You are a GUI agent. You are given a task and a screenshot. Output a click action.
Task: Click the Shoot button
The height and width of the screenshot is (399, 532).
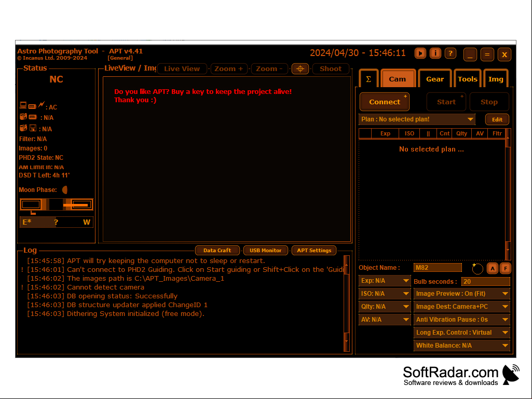click(331, 68)
